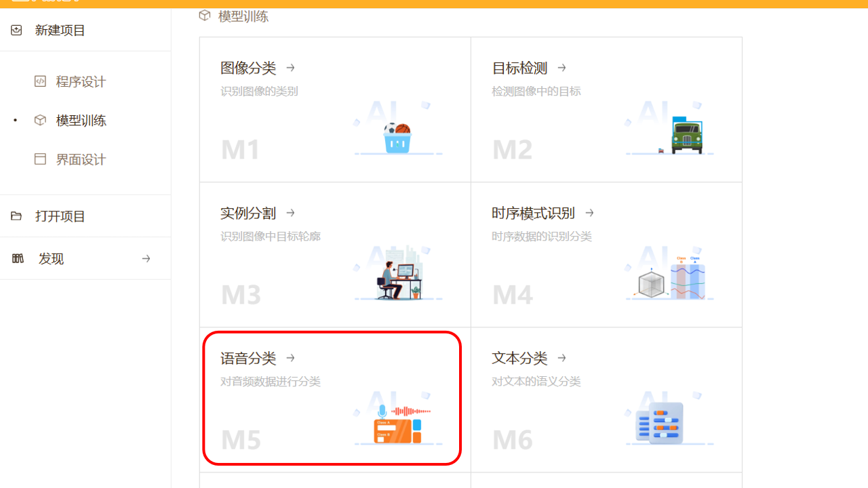Click the 新建项目 (New Project) icon
The width and height of the screenshot is (868, 488).
[15, 30]
